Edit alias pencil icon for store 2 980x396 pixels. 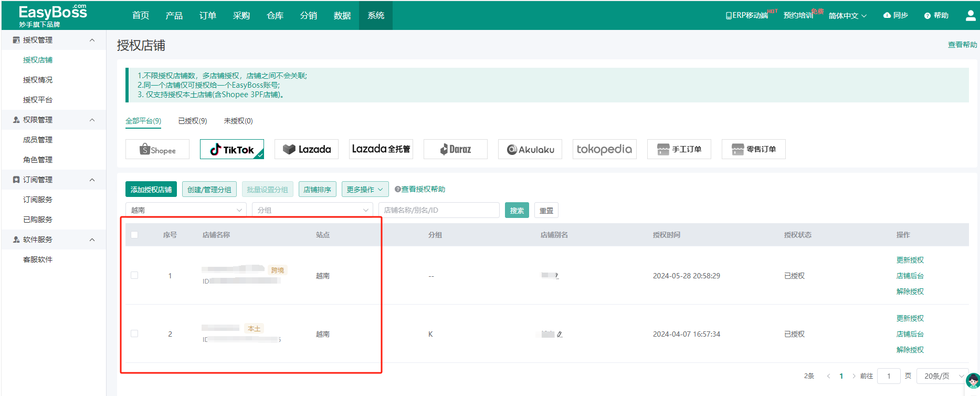click(x=560, y=334)
